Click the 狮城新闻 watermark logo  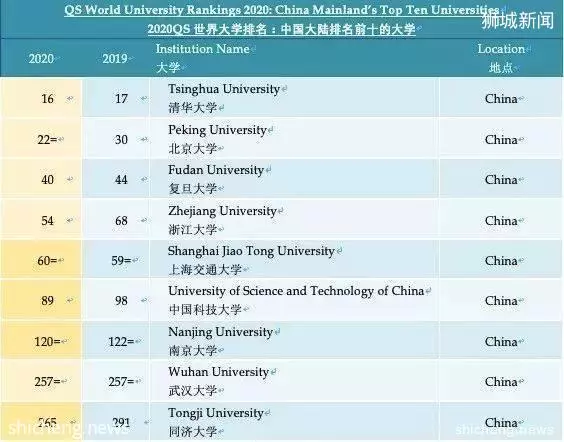point(518,20)
